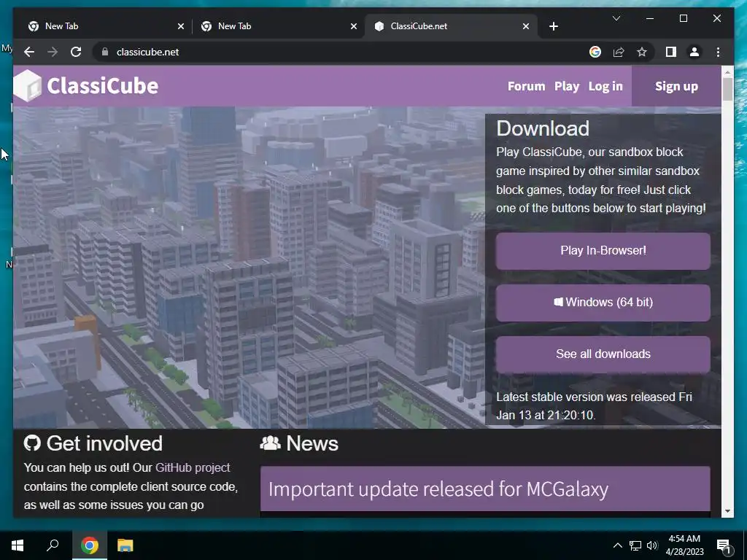Image resolution: width=747 pixels, height=560 pixels.
Task: Open the Windows Start menu
Action: point(18,545)
